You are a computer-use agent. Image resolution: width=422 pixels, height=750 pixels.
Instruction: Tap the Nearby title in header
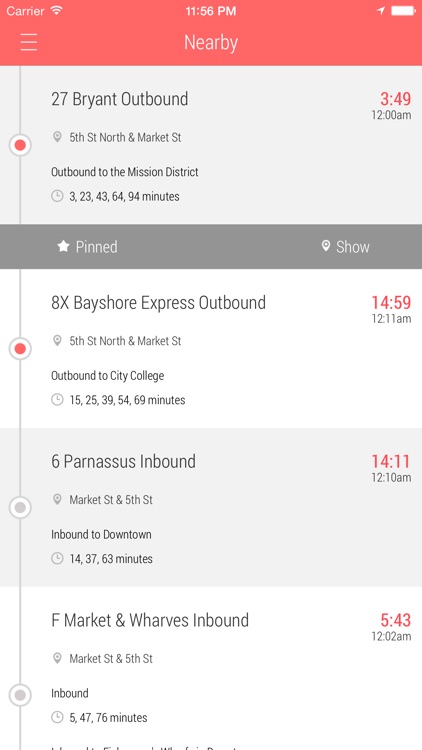pos(211,43)
